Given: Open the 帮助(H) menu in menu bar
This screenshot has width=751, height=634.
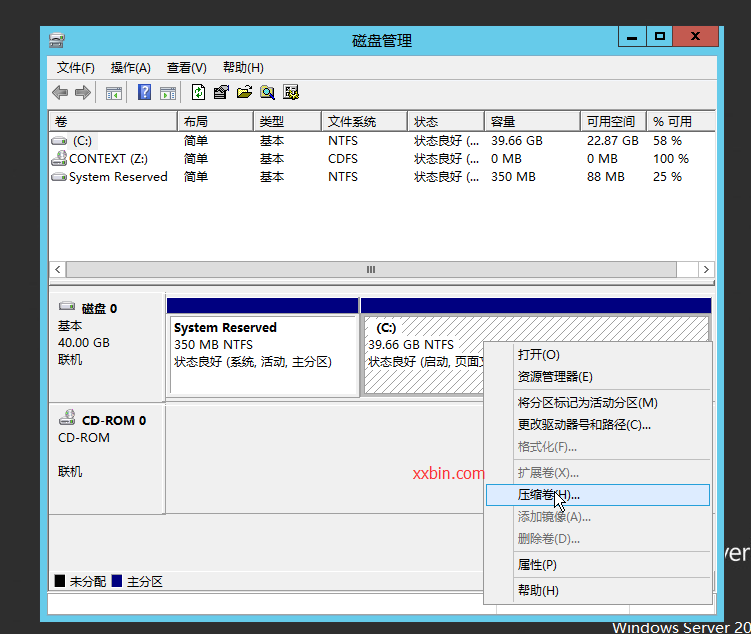Looking at the screenshot, I should click(243, 68).
